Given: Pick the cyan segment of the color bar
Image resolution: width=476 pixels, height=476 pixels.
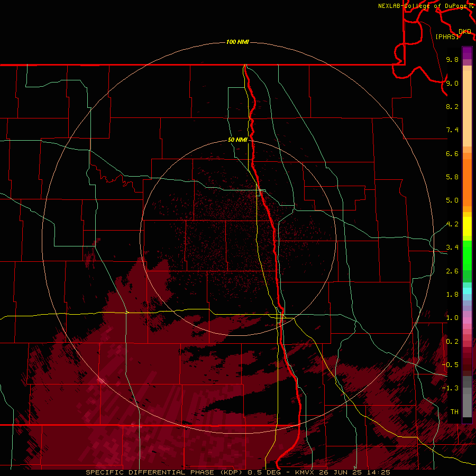Looking at the screenshot, I should [467, 291].
